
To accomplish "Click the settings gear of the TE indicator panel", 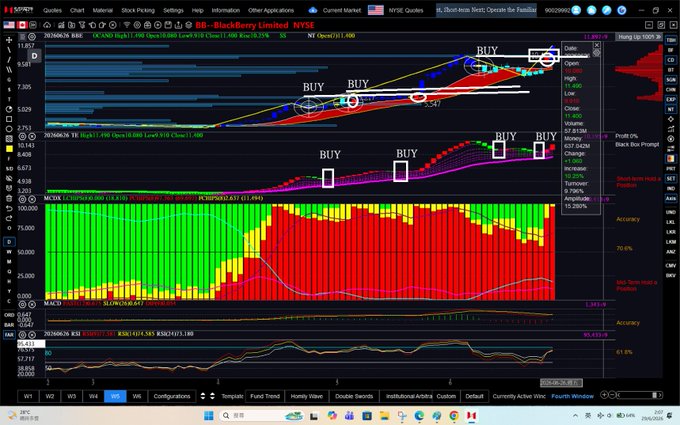I will click(x=23, y=136).
